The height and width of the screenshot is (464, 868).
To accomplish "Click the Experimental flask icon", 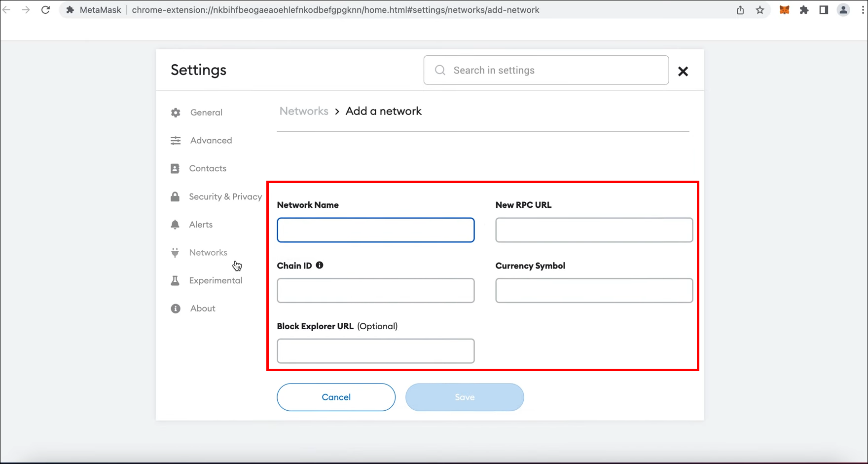I will tap(175, 280).
